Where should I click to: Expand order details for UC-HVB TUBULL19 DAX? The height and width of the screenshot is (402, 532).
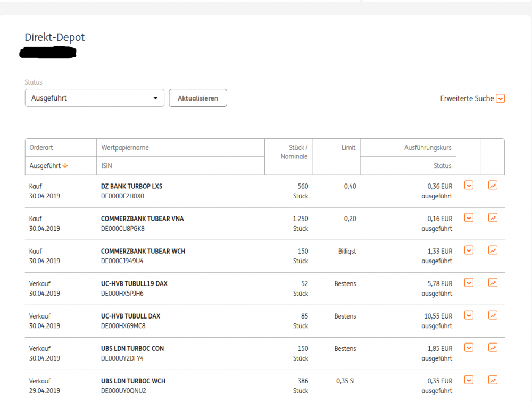tap(469, 283)
